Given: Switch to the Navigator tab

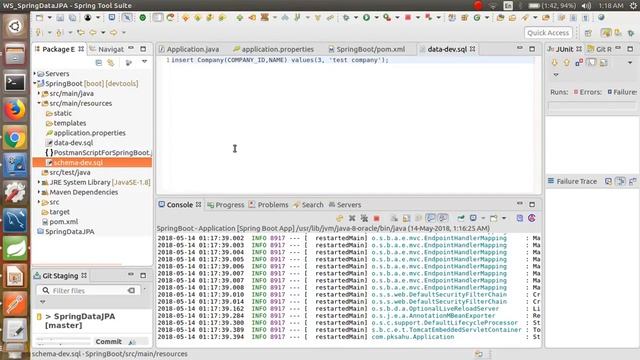Looking at the screenshot, I should point(107,49).
